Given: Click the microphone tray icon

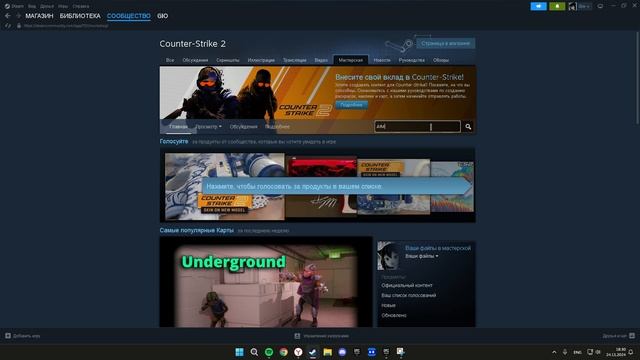Looking at the screenshot, I should (x=565, y=352).
